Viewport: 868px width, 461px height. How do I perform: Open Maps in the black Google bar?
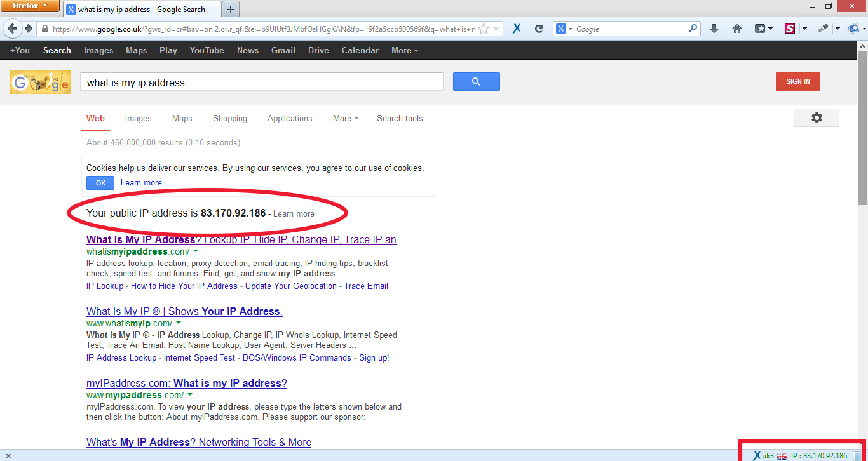(136, 50)
